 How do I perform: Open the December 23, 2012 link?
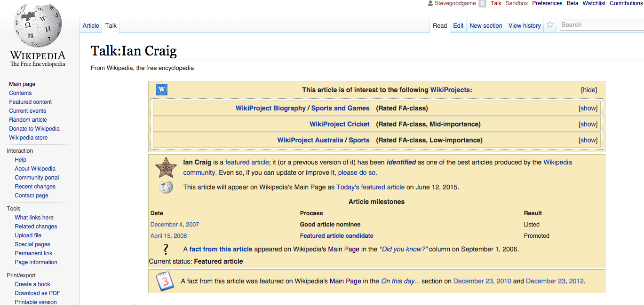click(555, 282)
